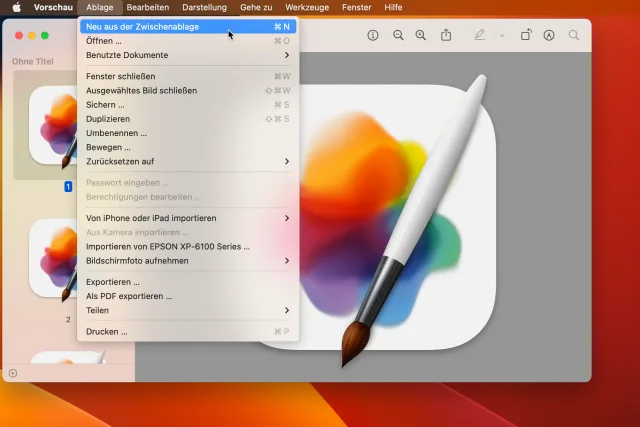Click 'Duplizieren' in the Ablage menu
The width and height of the screenshot is (640, 427).
point(108,119)
